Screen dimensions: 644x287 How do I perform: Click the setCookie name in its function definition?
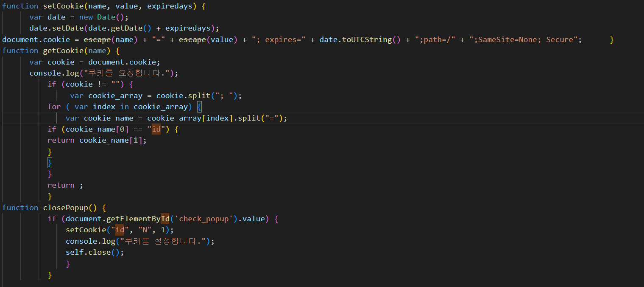point(63,6)
